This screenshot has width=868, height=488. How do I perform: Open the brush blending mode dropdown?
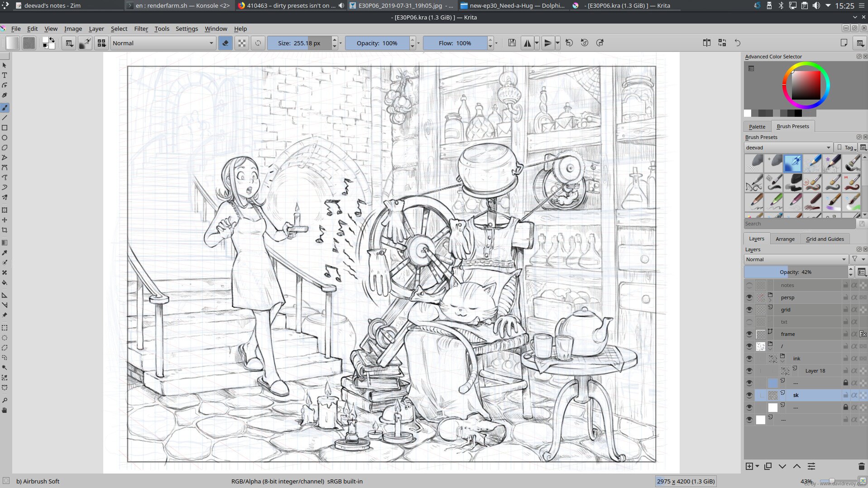point(163,43)
